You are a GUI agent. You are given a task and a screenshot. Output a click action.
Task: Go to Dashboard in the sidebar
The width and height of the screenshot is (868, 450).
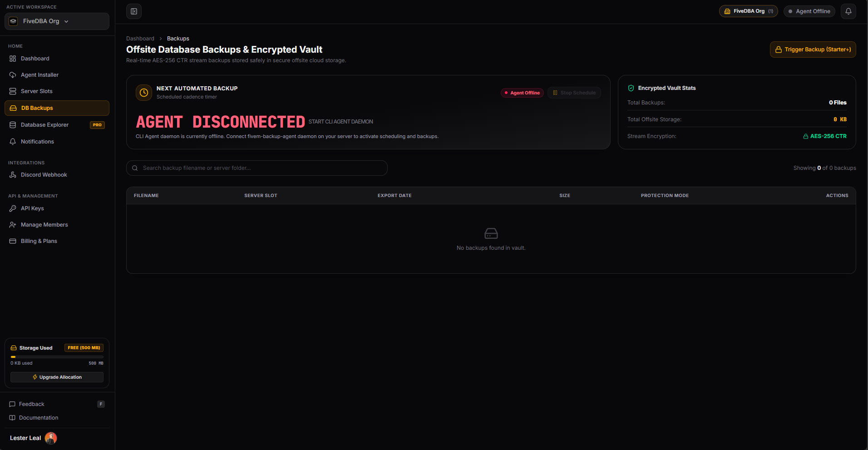(57, 59)
